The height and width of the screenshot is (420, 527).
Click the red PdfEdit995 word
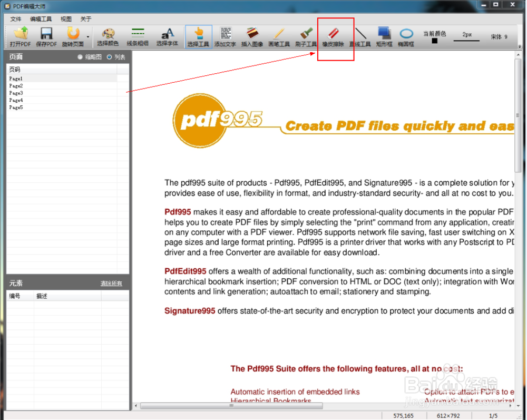(185, 271)
